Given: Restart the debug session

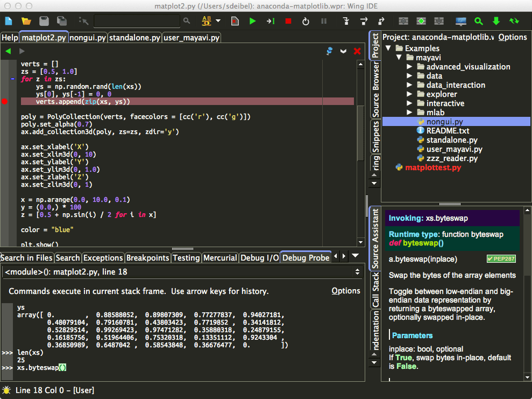Looking at the screenshot, I should coord(306,21).
